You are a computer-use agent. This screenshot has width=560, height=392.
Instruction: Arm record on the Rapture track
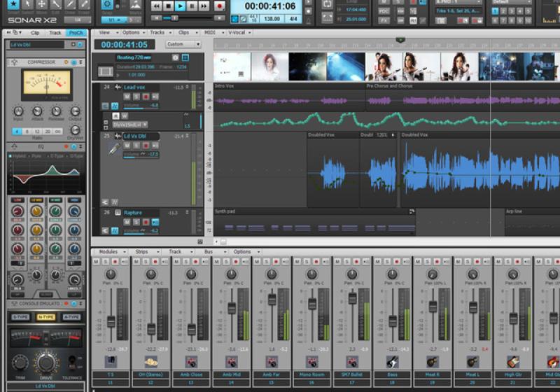[x=146, y=222]
